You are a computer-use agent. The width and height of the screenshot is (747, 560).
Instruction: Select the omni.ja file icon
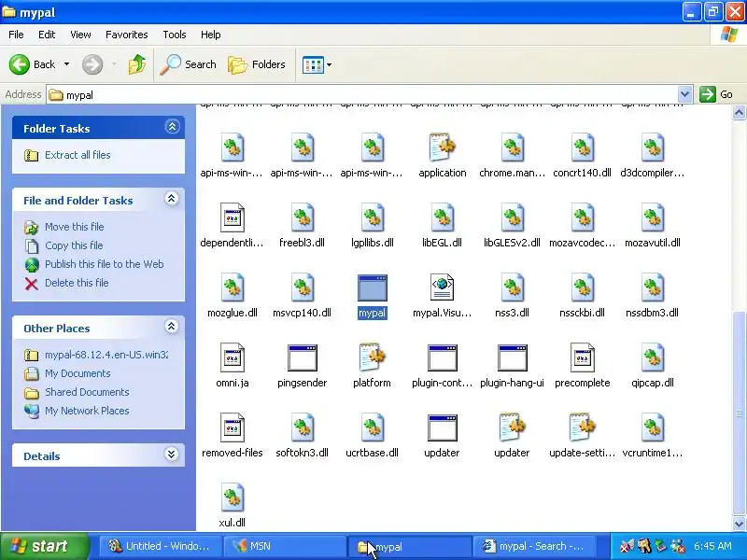coord(232,357)
